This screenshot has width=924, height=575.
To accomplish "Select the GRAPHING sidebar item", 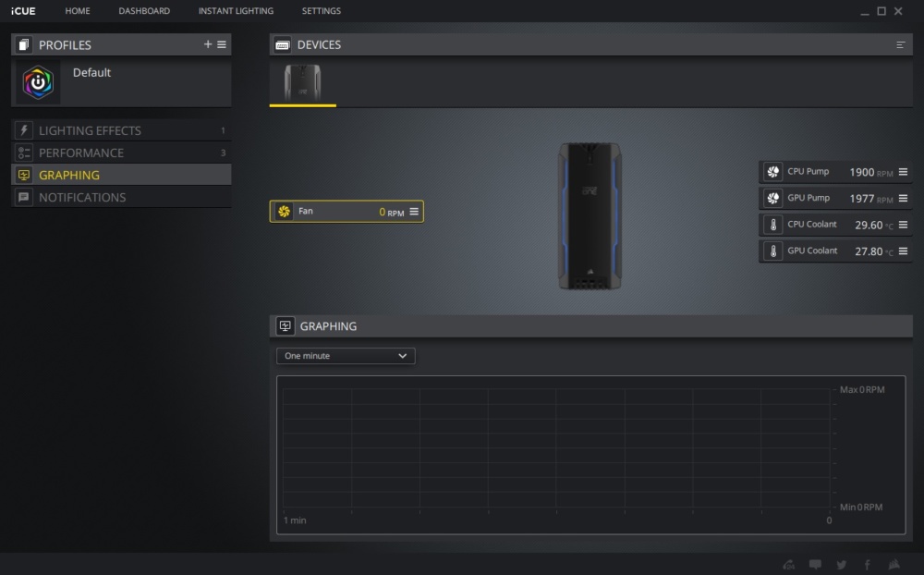I will tap(121, 175).
